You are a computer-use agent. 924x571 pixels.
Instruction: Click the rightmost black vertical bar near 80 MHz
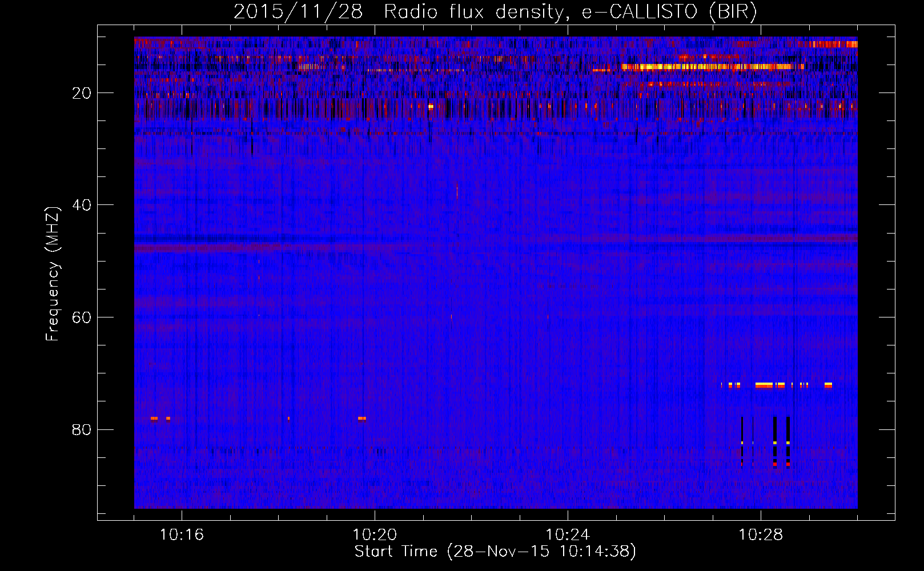click(x=788, y=440)
